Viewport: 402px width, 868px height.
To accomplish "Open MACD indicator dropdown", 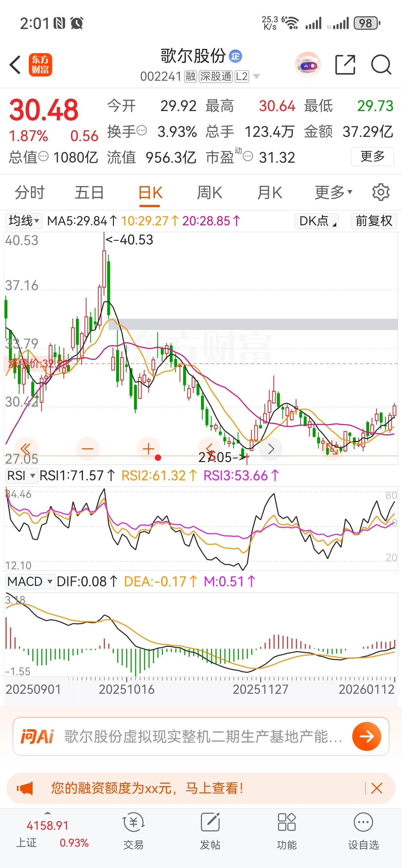I will coord(30,581).
